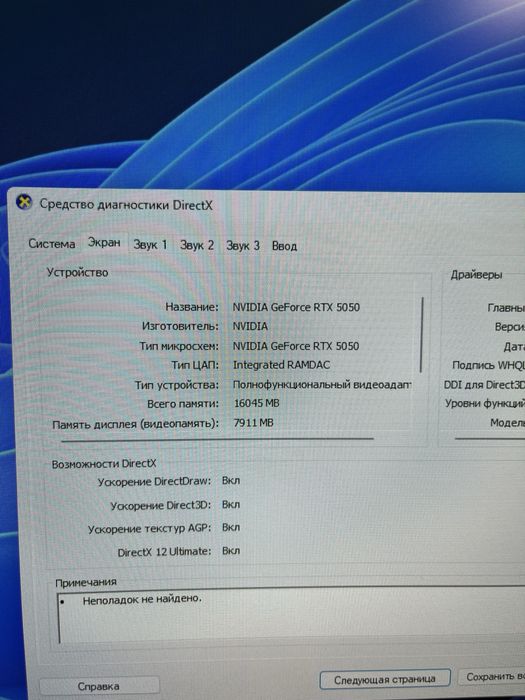Switch to the Ввод tab
Screen dimensions: 525x700
click(284, 246)
